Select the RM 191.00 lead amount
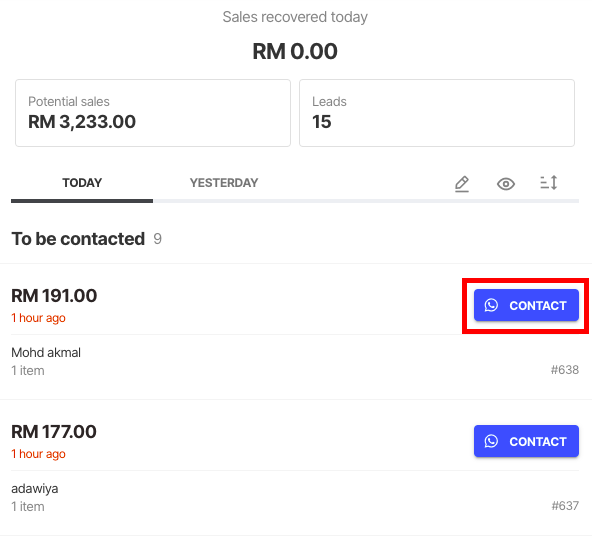 coord(54,296)
